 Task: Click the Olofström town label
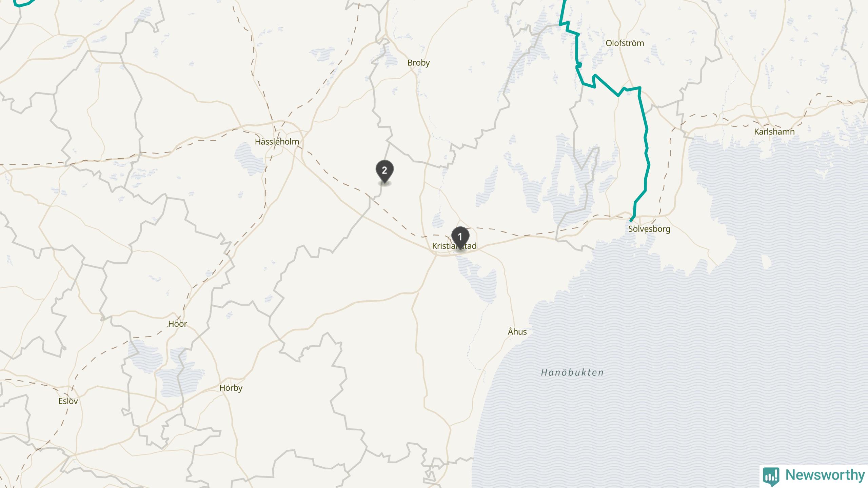click(625, 43)
